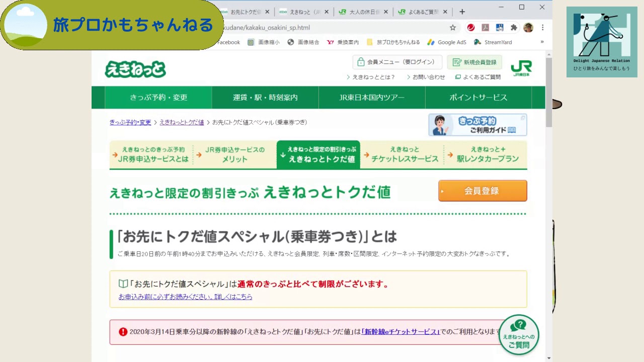This screenshot has height=362, width=644.
Task: Bookmark this page with the star icon
Action: (453, 28)
